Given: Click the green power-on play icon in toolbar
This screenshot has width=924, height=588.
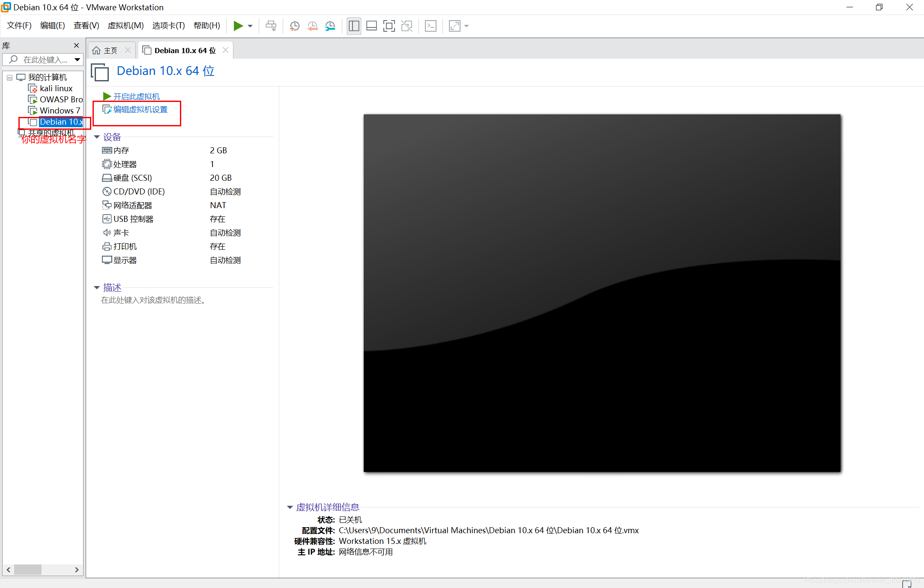Looking at the screenshot, I should click(238, 26).
